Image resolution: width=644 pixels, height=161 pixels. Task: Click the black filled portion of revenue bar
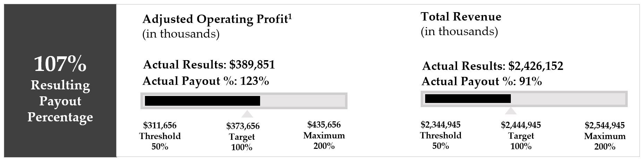click(467, 99)
